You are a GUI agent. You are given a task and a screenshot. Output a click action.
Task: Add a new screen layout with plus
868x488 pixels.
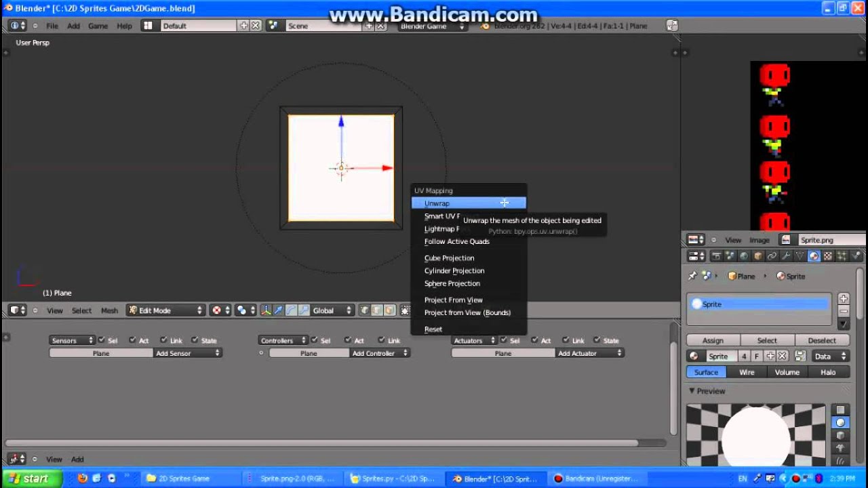(x=243, y=26)
